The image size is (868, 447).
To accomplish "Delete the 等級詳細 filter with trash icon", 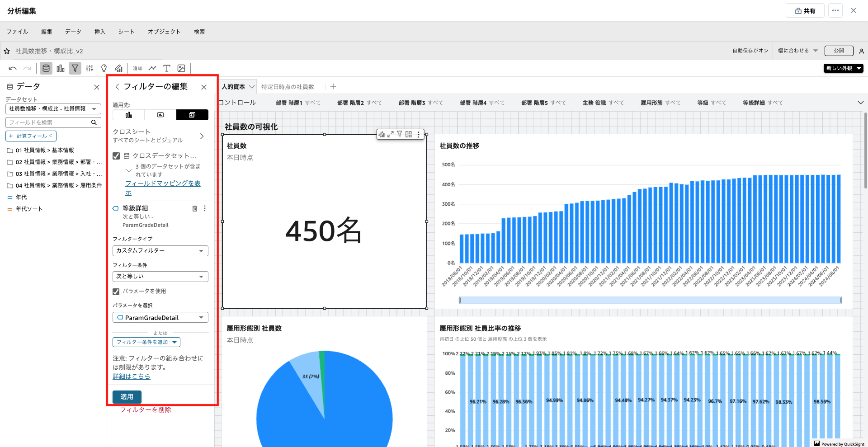I will [195, 208].
